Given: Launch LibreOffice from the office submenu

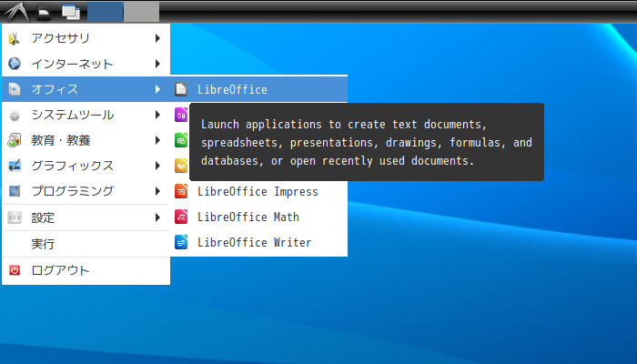Looking at the screenshot, I should pyautogui.click(x=259, y=89).
